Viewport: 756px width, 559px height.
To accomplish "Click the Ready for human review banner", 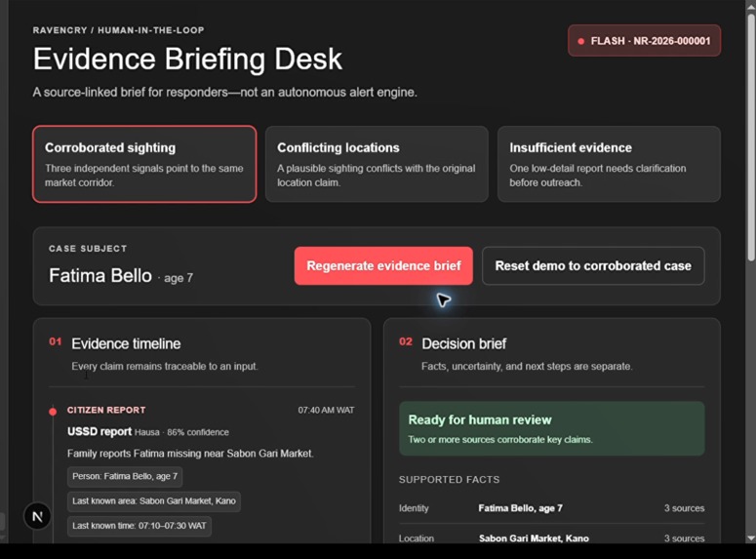I will (x=551, y=428).
